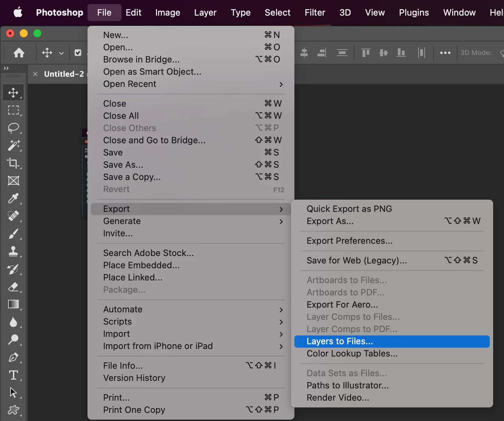Switch to the Untitled-2 document tab
The image size is (504, 421).
point(64,74)
